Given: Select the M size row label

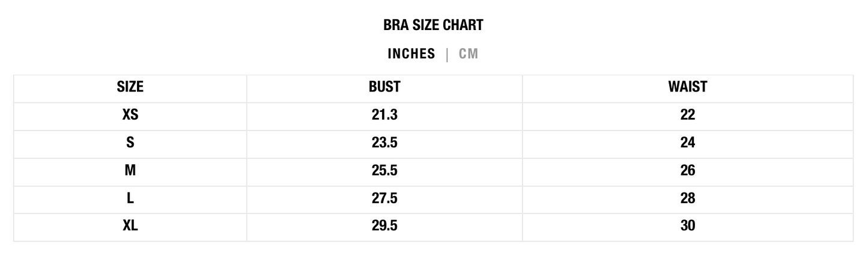Looking at the screenshot, I should (x=130, y=170).
